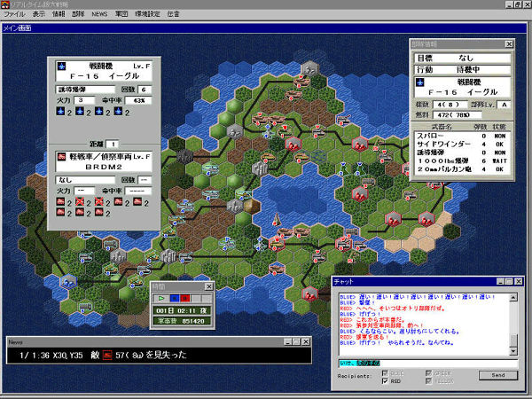The height and width of the screenshot is (399, 532).
Task: Select the grey city hex at island's northern tip
Action: [309, 69]
